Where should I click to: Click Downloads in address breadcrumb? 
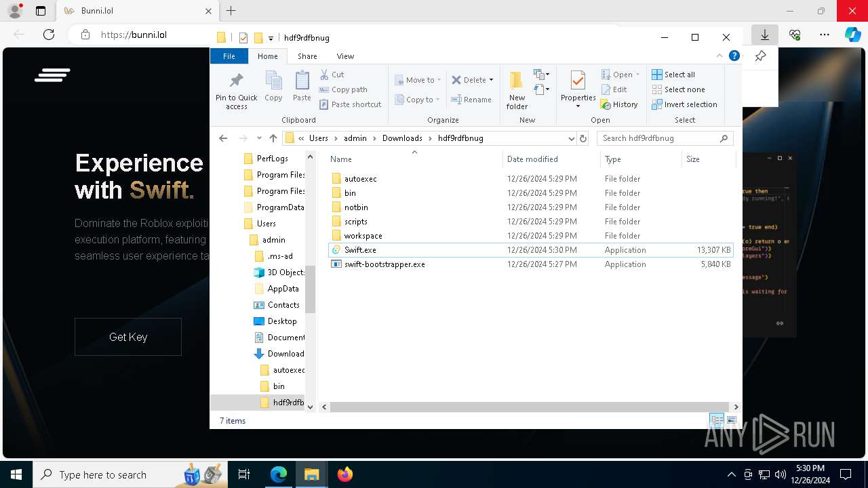[x=402, y=138]
